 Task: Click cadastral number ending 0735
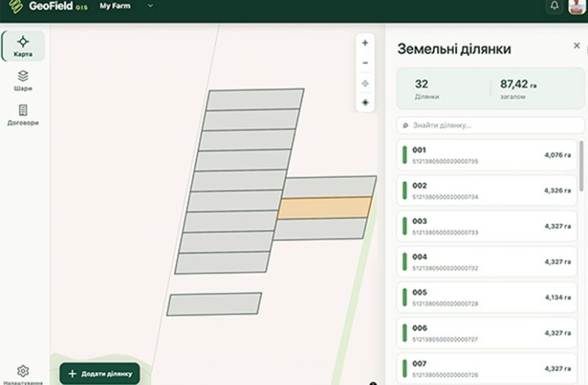pos(445,162)
